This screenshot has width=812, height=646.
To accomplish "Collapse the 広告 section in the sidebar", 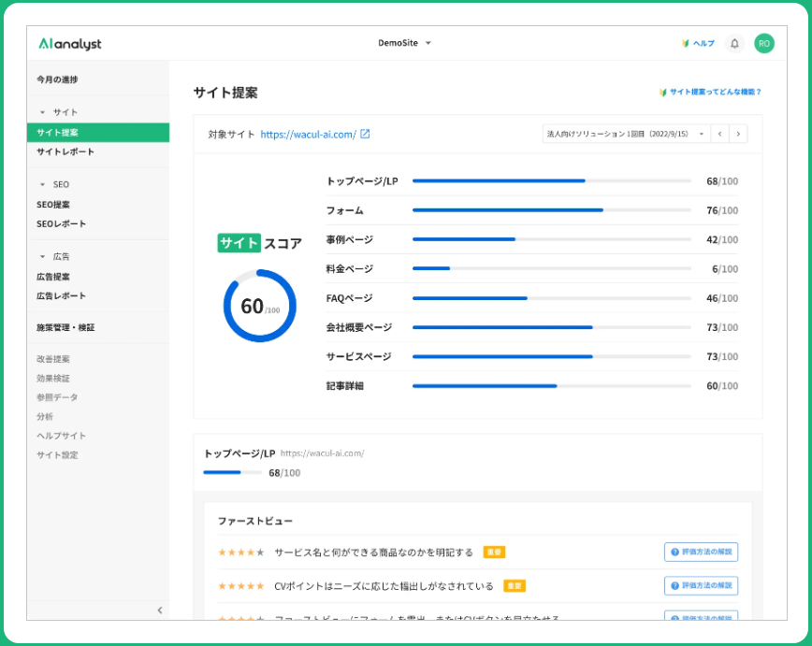I will point(42,256).
